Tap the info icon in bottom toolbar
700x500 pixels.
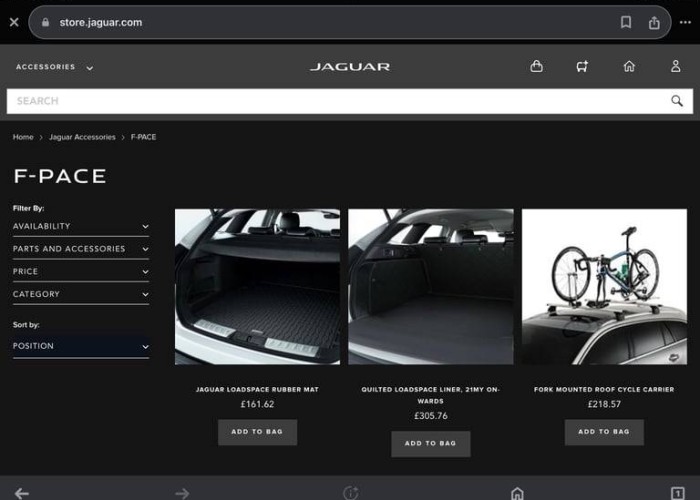(351, 492)
